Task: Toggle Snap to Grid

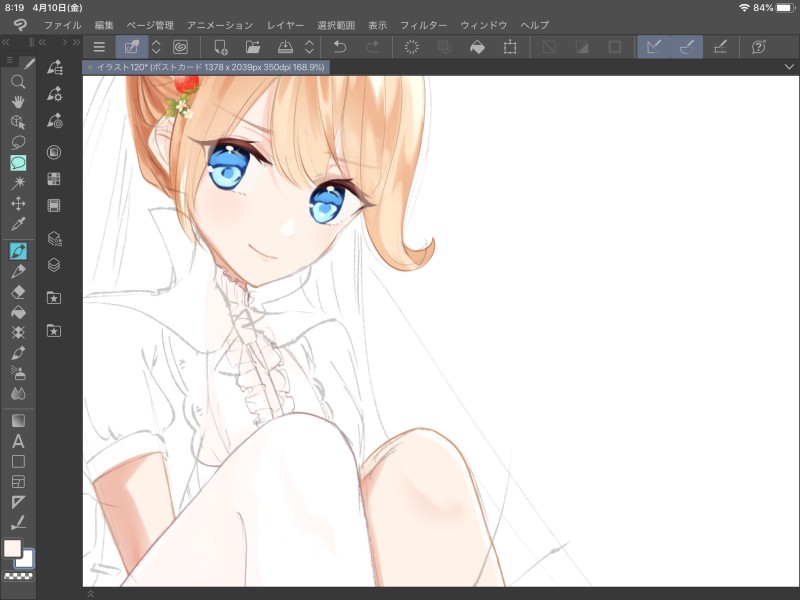Action: click(x=720, y=47)
